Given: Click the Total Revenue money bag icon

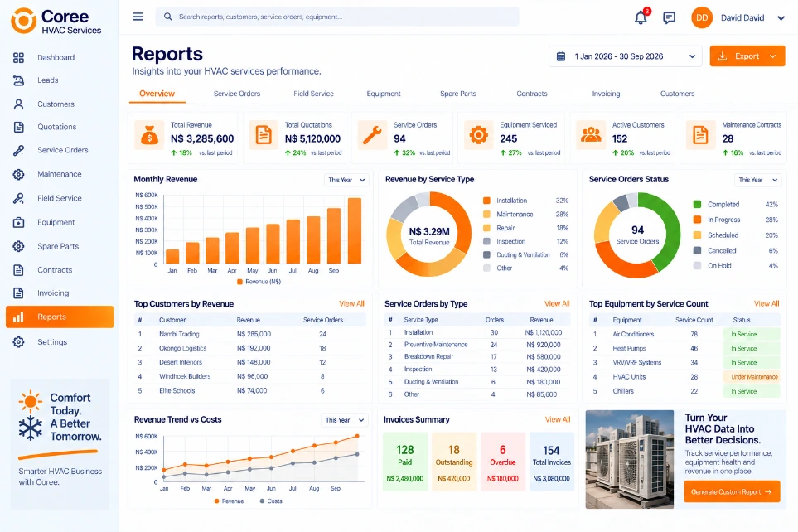Looking at the screenshot, I should pos(149,135).
